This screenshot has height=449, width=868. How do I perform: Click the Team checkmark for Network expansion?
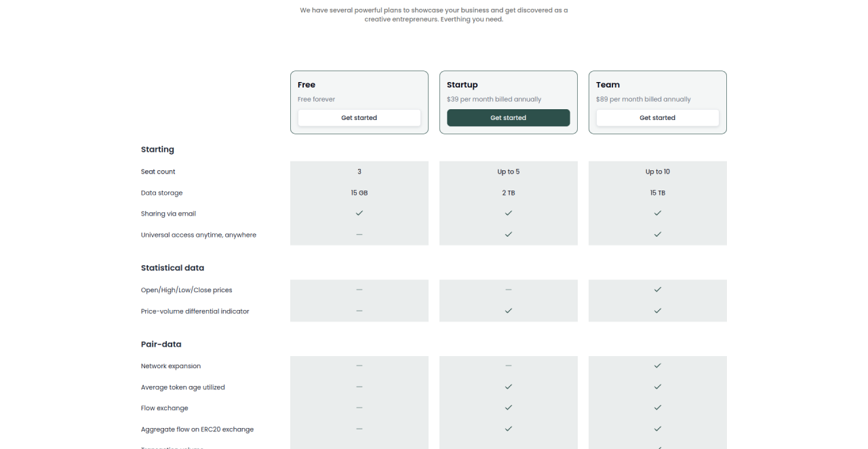(x=657, y=366)
